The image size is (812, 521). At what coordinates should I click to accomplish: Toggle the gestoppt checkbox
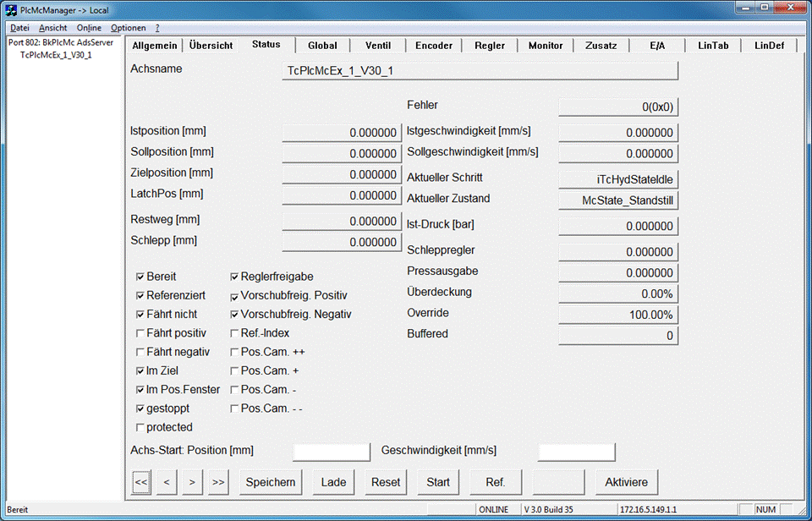pos(140,409)
